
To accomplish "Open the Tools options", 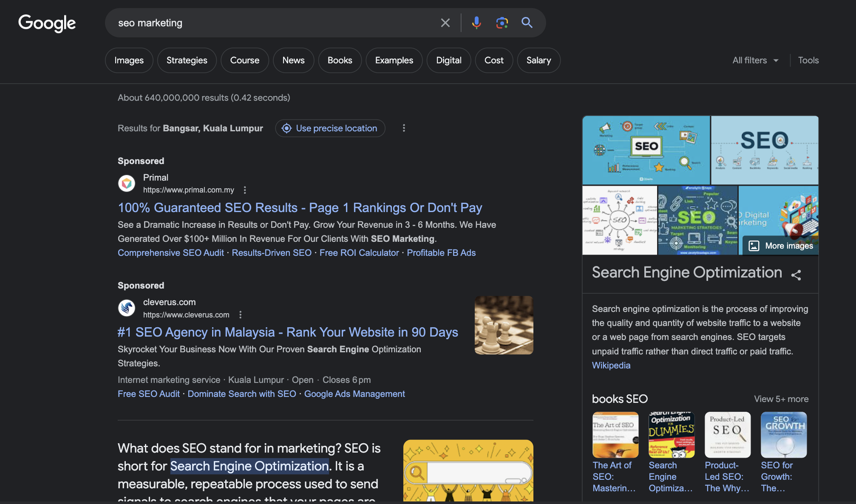I will (808, 60).
